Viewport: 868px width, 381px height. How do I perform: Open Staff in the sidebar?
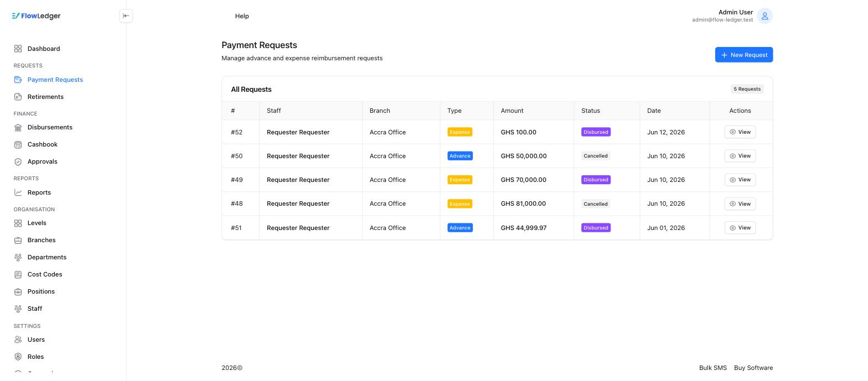click(x=35, y=309)
